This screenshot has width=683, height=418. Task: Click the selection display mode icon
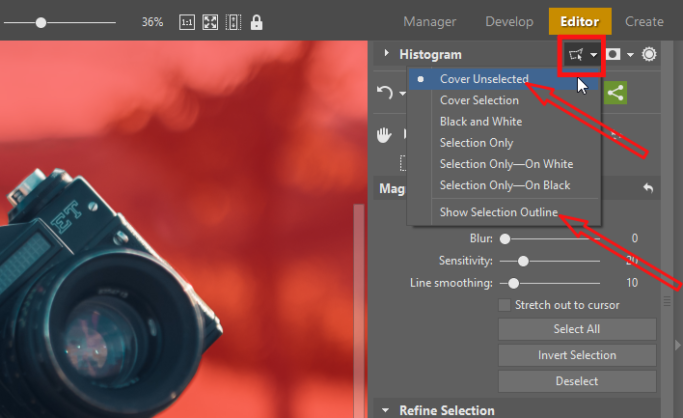[576, 55]
